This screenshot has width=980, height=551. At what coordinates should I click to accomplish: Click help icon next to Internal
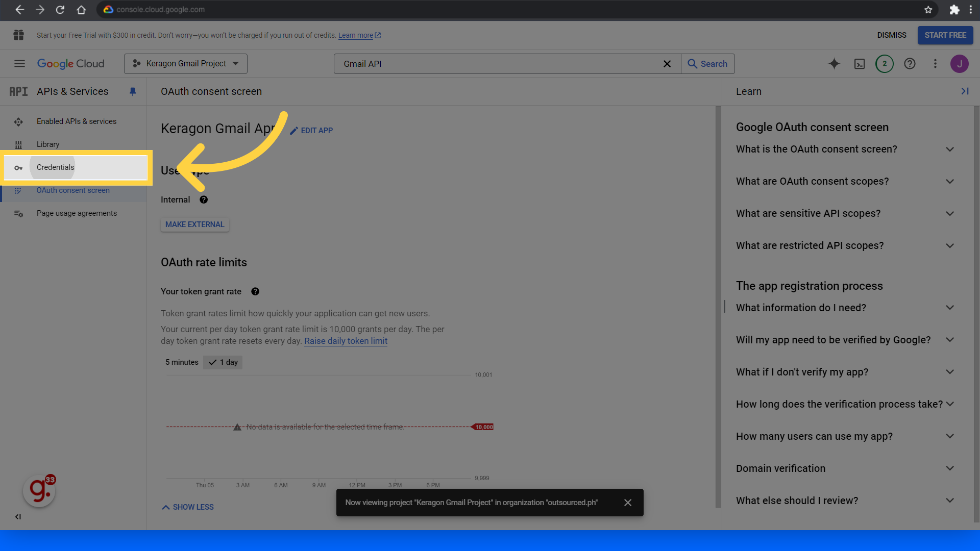204,200
